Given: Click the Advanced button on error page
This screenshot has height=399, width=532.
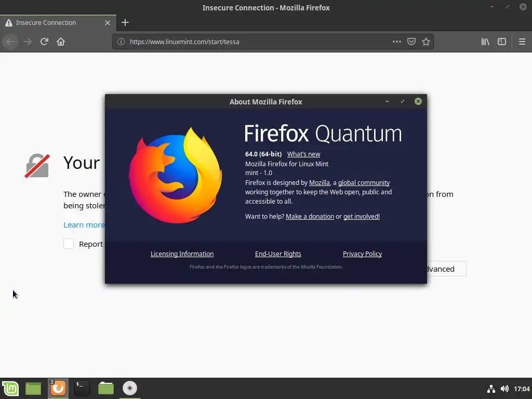Looking at the screenshot, I should pyautogui.click(x=446, y=269).
